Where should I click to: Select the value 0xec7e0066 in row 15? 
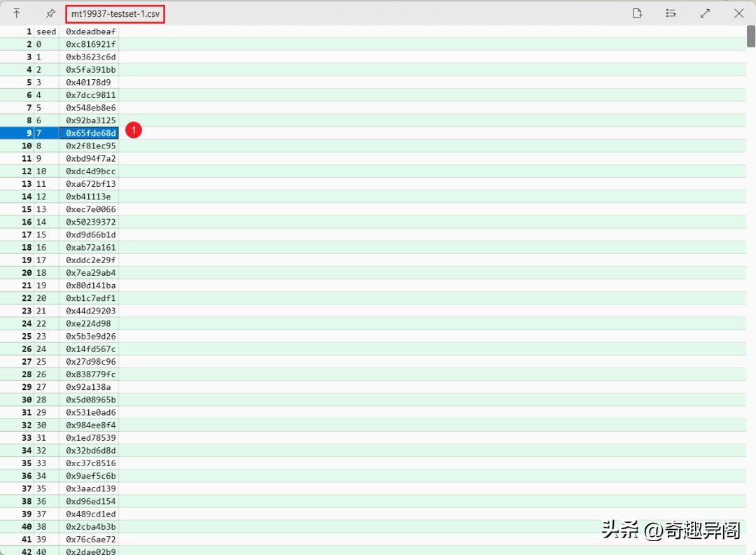(x=90, y=209)
